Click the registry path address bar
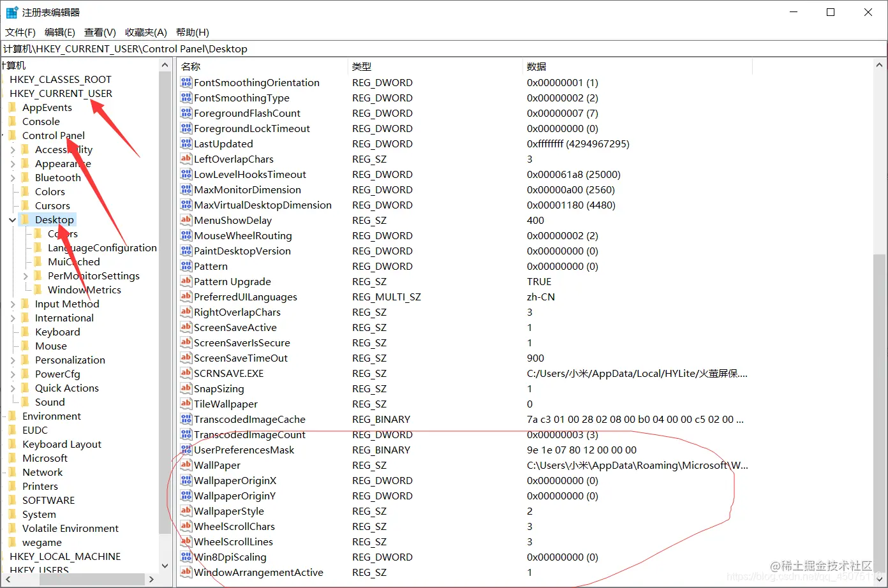Viewport: 888px width, 588px height. click(443, 49)
